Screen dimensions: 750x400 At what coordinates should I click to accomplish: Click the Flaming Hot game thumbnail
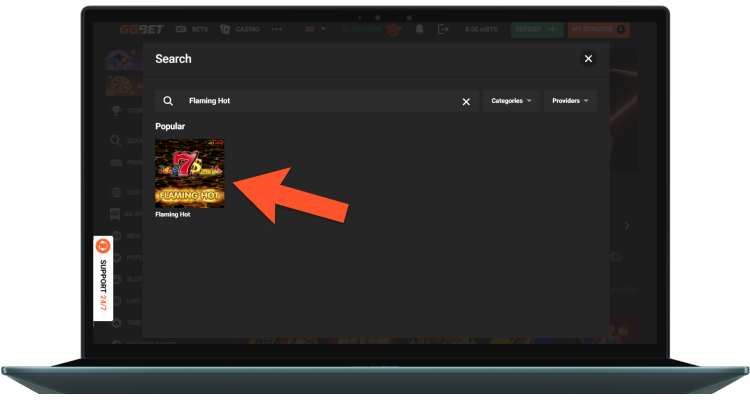(189, 173)
